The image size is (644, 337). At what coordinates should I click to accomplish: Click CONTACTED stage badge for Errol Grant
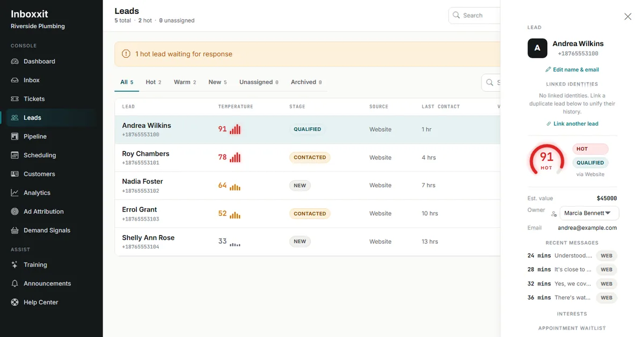point(310,214)
